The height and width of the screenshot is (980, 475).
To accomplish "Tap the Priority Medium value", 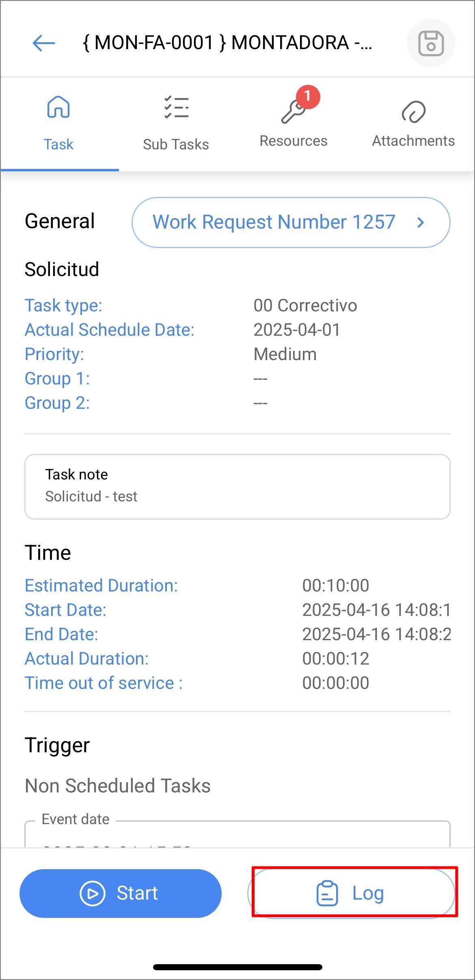I will click(285, 354).
